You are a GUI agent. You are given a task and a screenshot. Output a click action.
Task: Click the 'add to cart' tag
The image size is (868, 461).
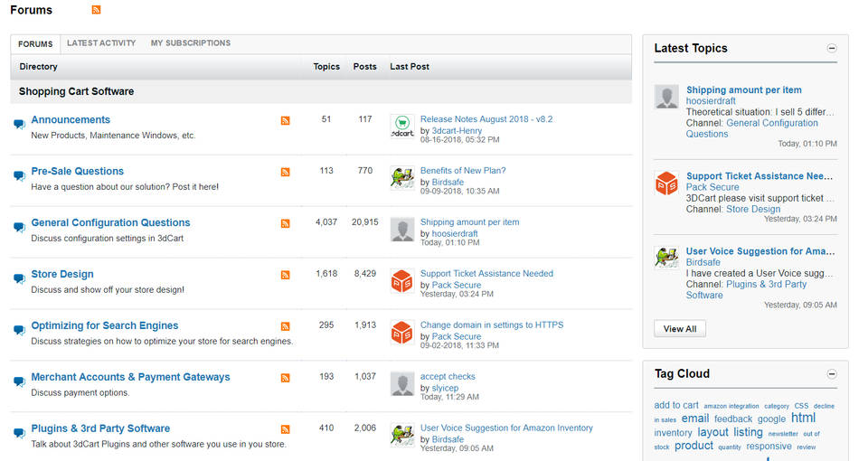[x=675, y=405]
